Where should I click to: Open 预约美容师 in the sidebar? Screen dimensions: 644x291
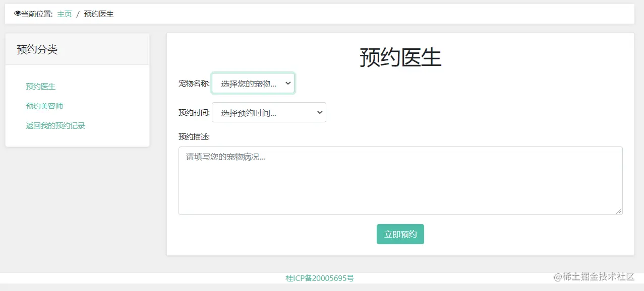[x=44, y=106]
